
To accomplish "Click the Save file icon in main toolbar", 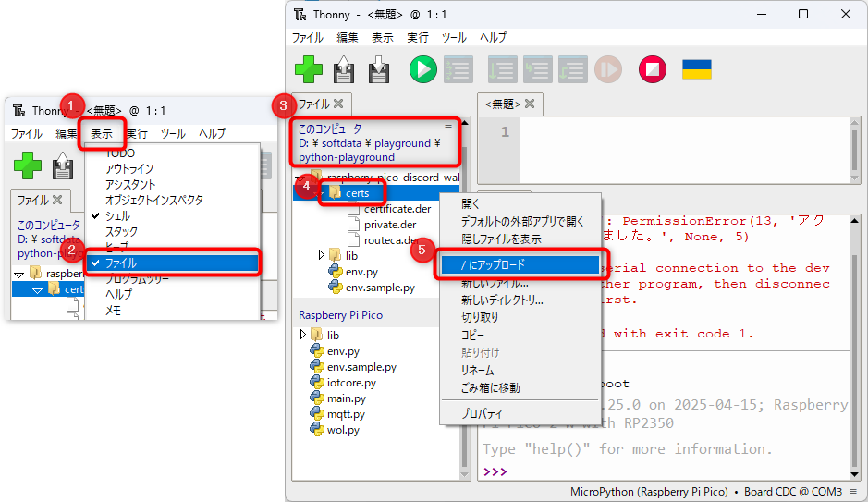I will click(379, 69).
